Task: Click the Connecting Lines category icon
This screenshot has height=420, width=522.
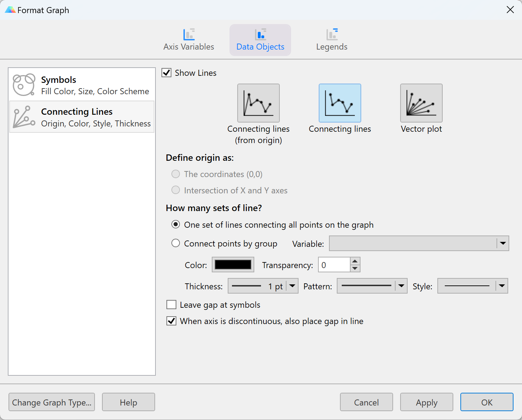Action: (23, 117)
